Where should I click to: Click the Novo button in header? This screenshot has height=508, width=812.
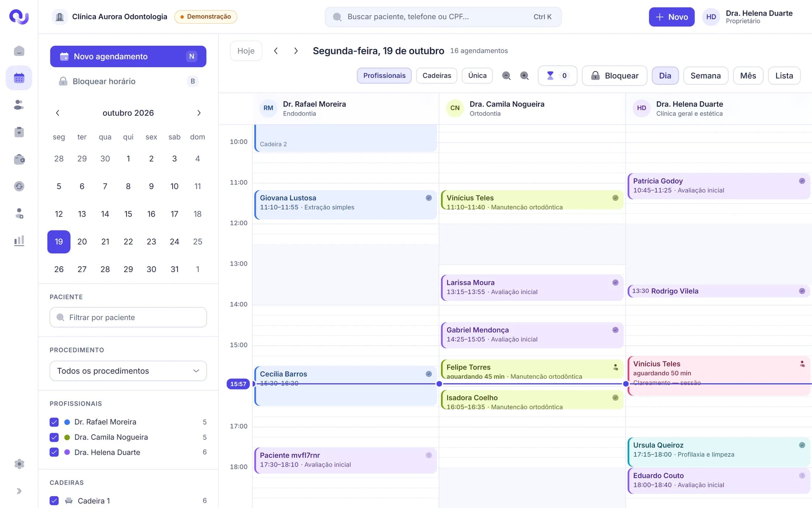click(x=671, y=17)
